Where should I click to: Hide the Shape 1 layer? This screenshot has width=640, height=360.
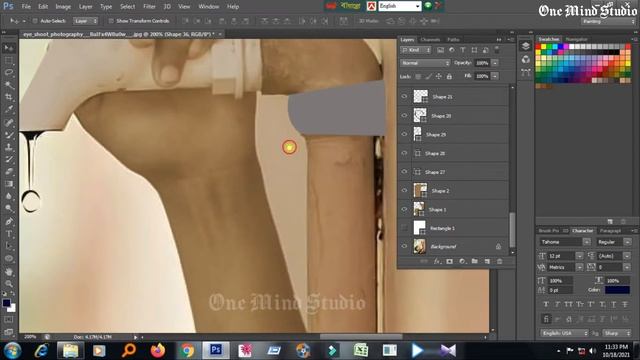pos(404,209)
